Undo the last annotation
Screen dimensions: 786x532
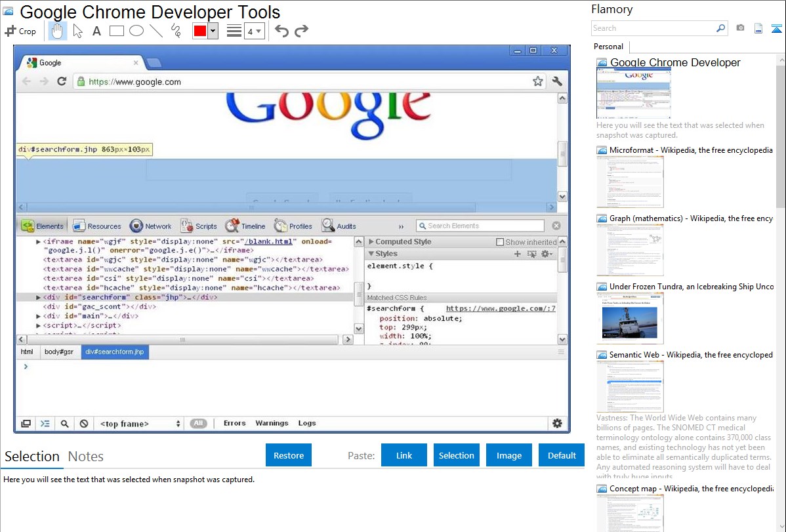pos(281,31)
